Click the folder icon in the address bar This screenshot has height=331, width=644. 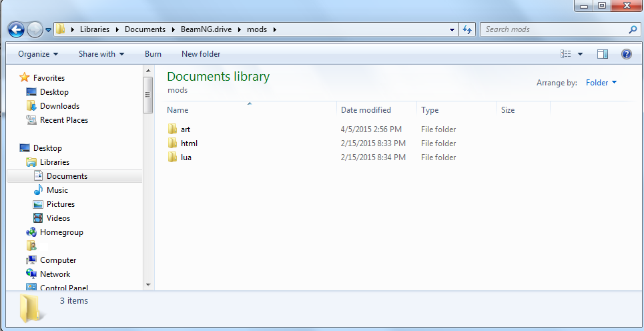pyautogui.click(x=60, y=29)
